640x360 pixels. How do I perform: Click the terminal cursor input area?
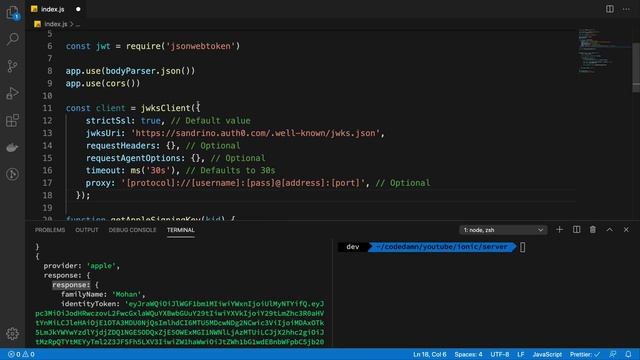[x=522, y=247]
